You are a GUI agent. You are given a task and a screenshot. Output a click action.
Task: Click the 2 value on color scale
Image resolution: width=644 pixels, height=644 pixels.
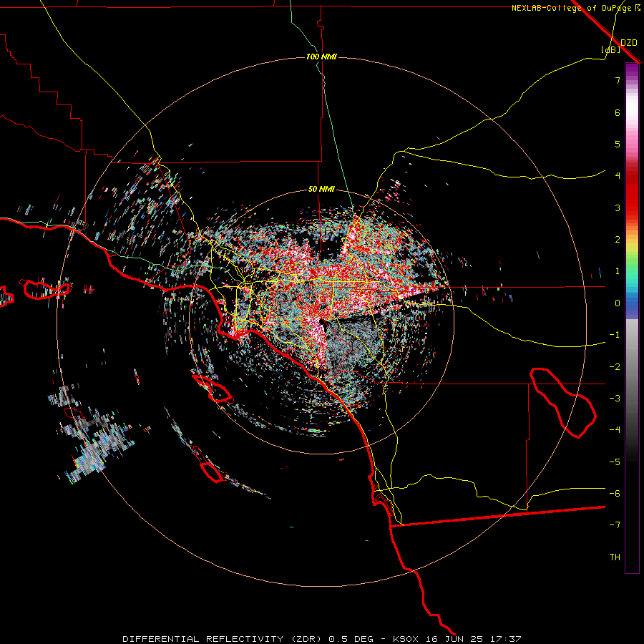pos(618,240)
